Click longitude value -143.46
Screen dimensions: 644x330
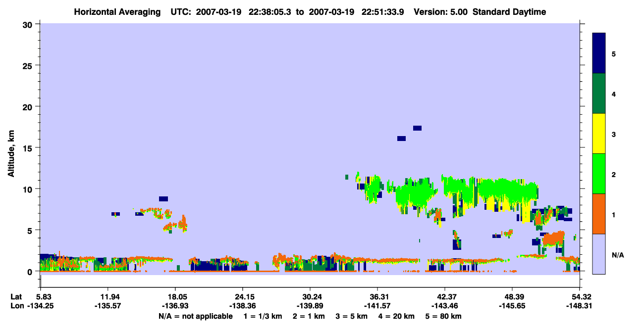point(445,306)
